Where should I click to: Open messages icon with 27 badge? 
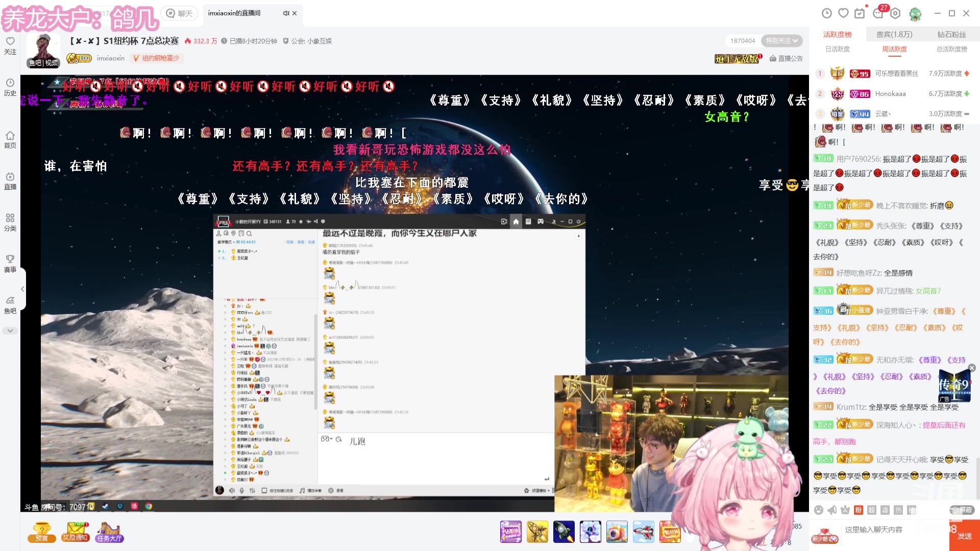click(x=878, y=13)
